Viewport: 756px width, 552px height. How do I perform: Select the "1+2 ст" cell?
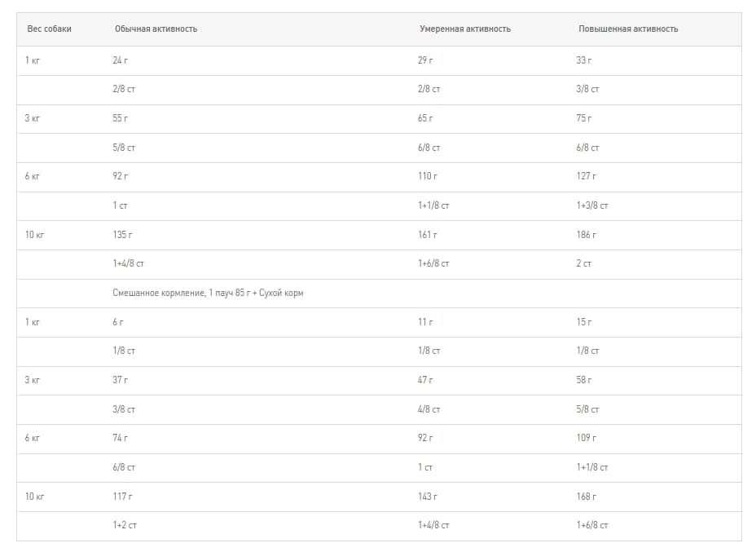(125, 525)
